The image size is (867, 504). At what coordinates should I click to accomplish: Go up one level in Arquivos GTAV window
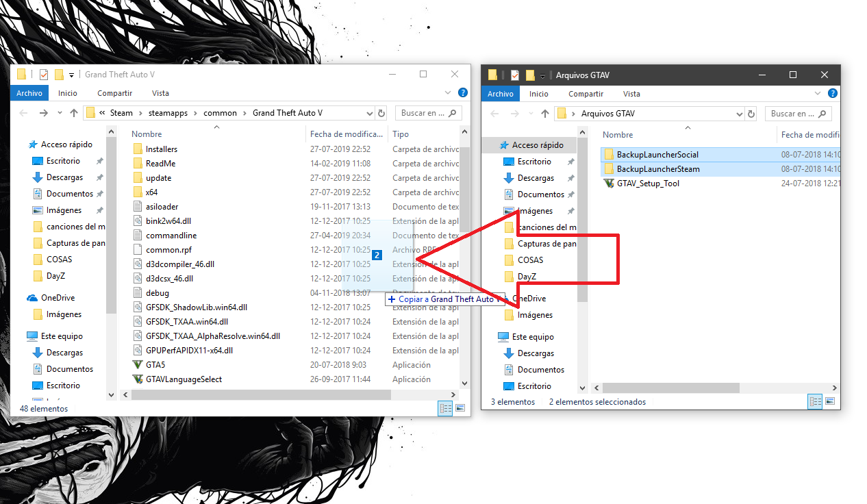(545, 114)
